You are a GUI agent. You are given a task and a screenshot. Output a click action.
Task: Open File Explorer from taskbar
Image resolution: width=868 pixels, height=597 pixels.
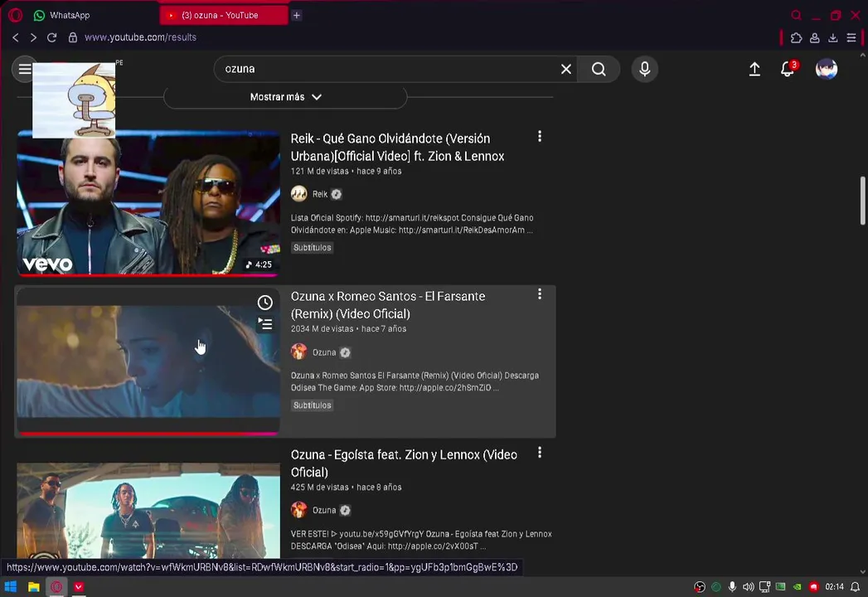click(34, 587)
